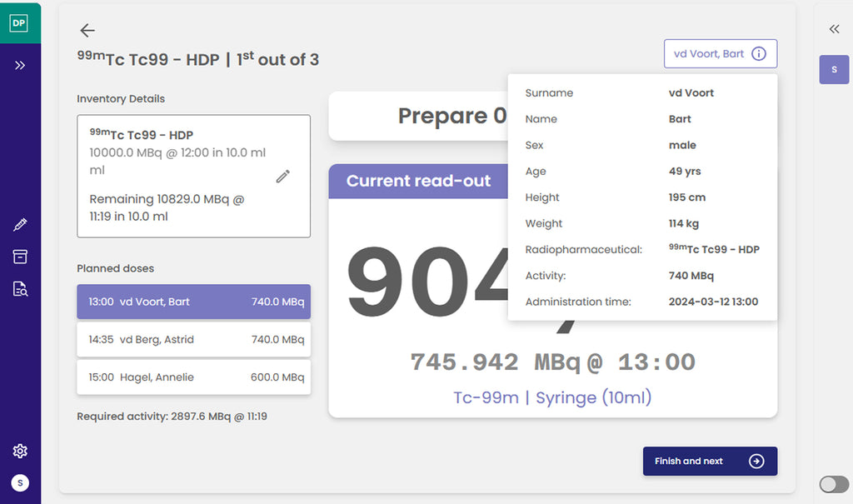Open the settings gear at the sidebar bottom
Screen dimensions: 853x504
(x=19, y=451)
